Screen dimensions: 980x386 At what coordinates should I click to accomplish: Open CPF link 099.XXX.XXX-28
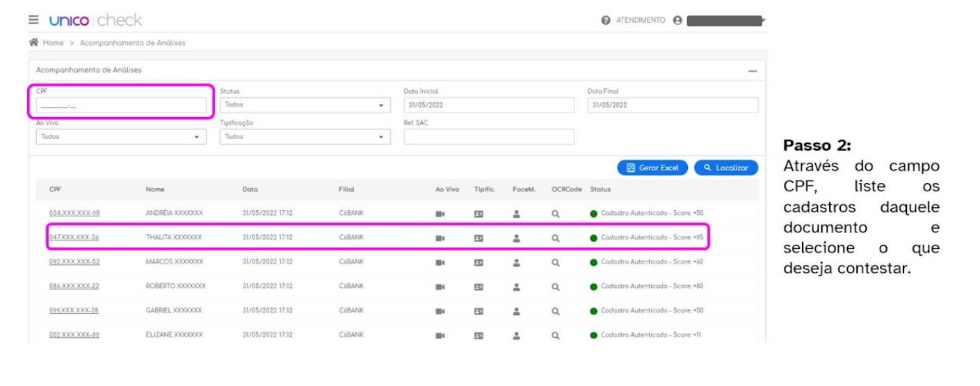point(74,310)
